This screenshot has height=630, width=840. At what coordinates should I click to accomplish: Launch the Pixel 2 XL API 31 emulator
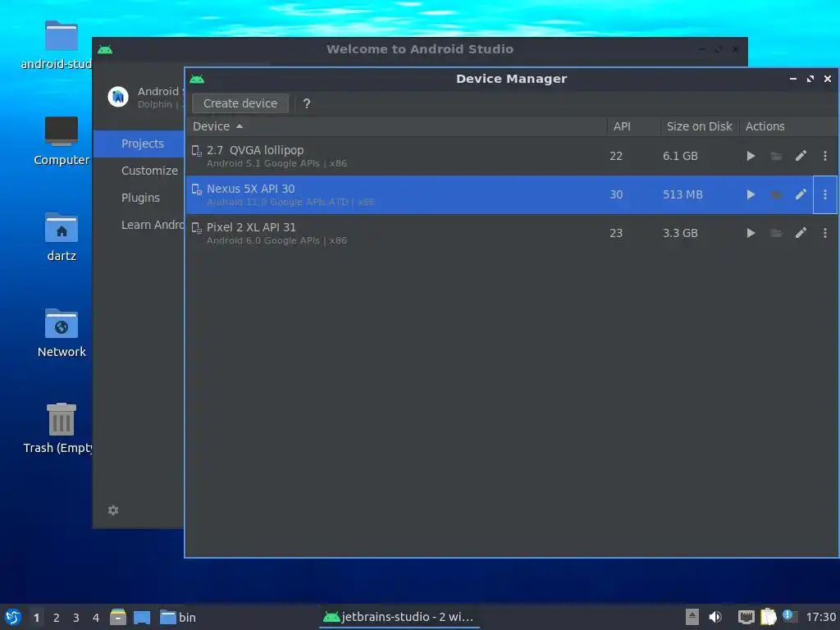(751, 233)
